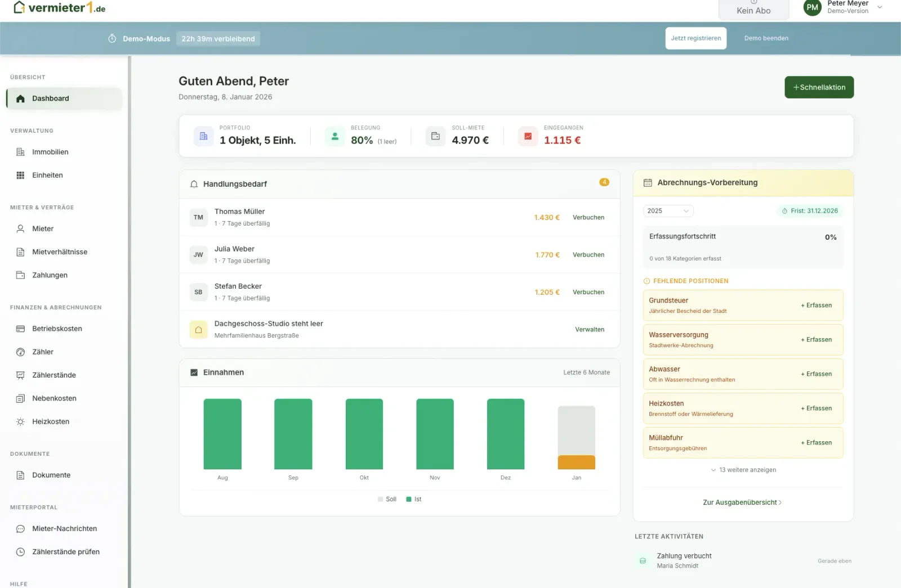The height and width of the screenshot is (588, 901).
Task: Open the Heizkosten page
Action: 50,421
